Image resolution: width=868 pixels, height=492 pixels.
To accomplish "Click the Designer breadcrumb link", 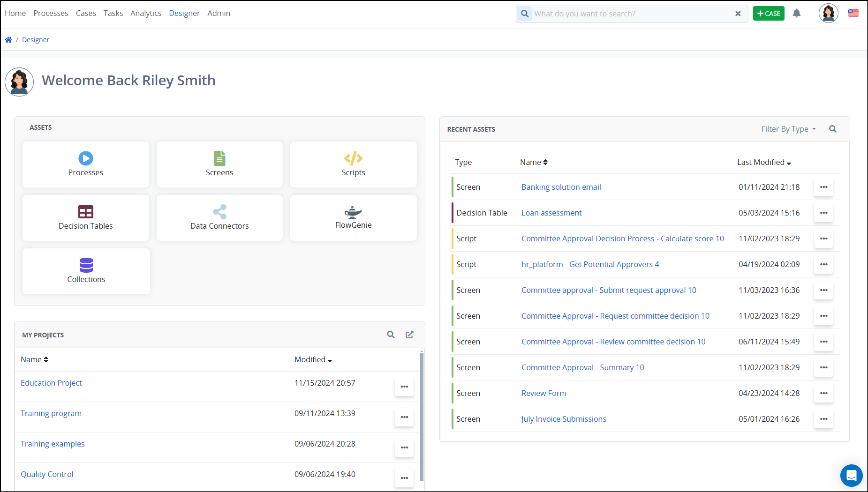I will click(36, 40).
